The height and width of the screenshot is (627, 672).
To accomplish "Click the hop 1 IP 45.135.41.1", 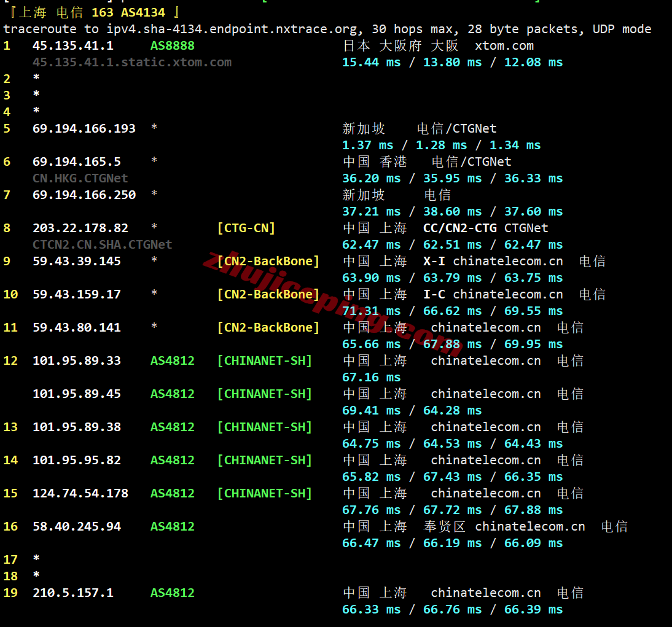I will pyautogui.click(x=73, y=45).
